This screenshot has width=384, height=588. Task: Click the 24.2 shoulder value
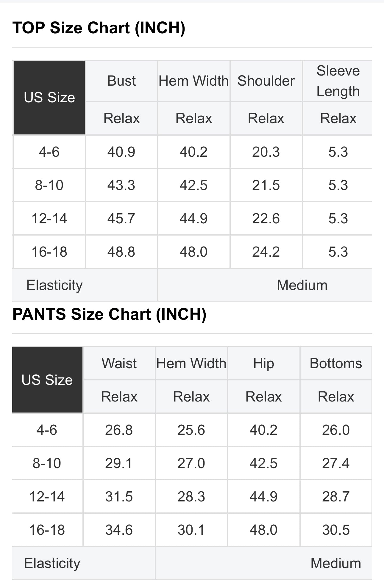tap(266, 252)
